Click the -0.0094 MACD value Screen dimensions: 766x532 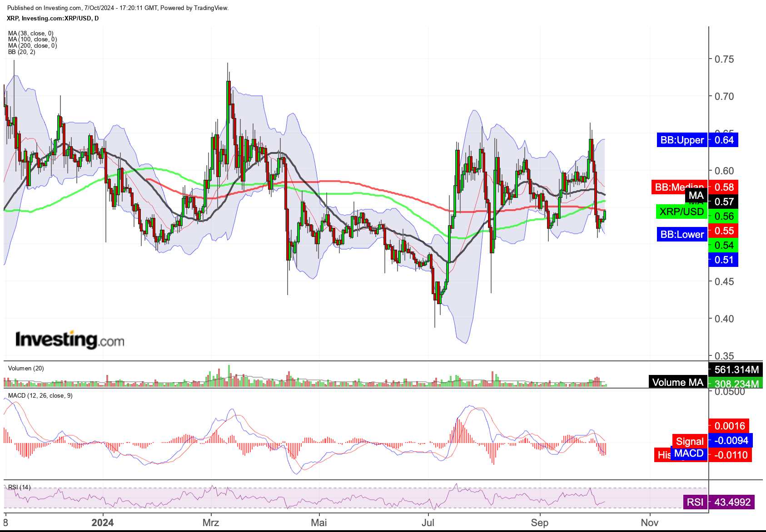[x=731, y=440]
